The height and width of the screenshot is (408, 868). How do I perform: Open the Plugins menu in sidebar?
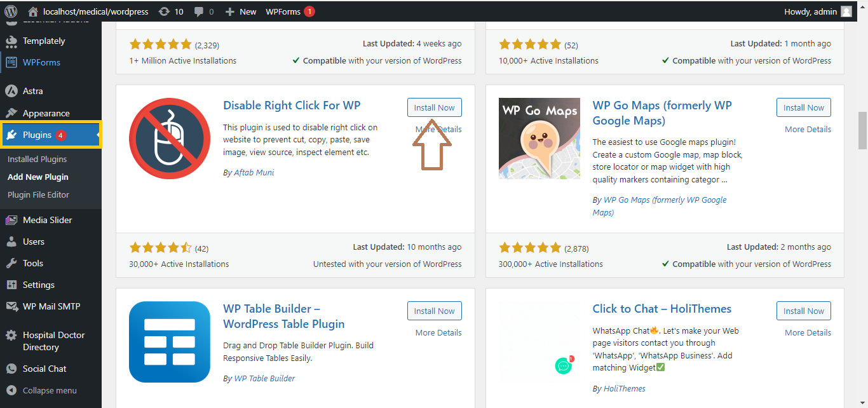coord(37,135)
